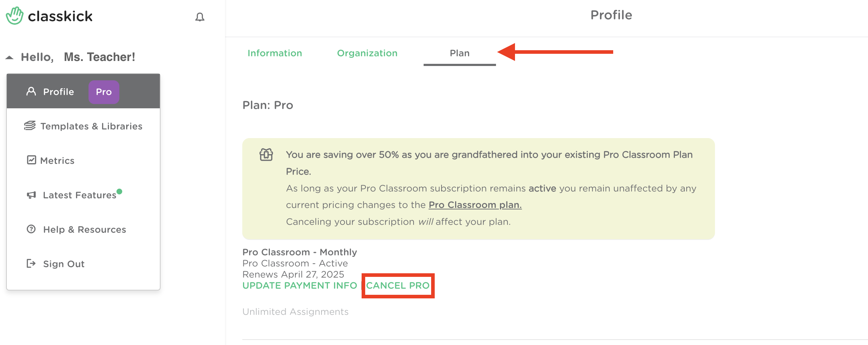Click Update Payment Info link
868x345 pixels.
point(300,285)
